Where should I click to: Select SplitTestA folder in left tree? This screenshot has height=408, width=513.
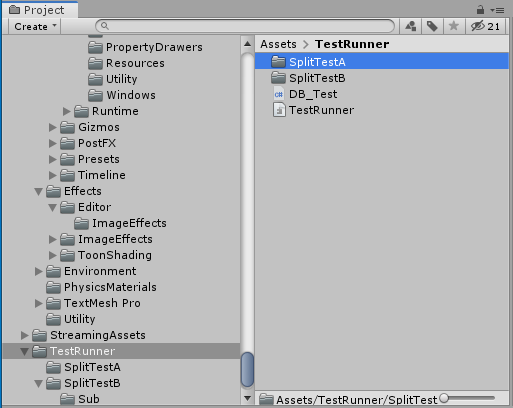[83, 367]
